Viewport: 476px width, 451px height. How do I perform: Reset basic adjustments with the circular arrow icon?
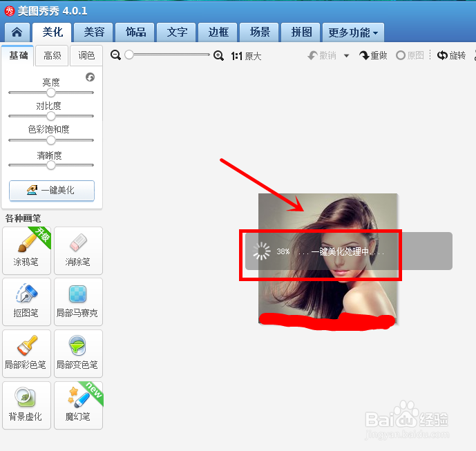(91, 77)
